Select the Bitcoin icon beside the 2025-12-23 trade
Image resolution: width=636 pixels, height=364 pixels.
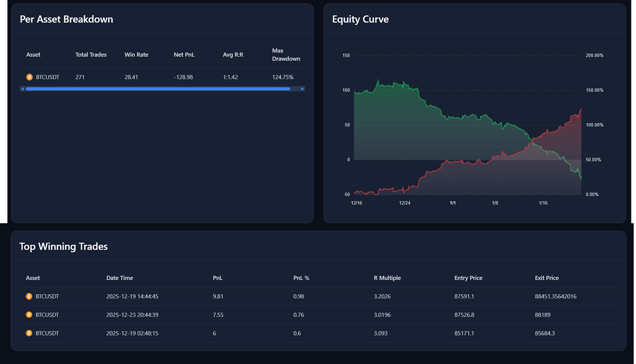pyautogui.click(x=29, y=314)
